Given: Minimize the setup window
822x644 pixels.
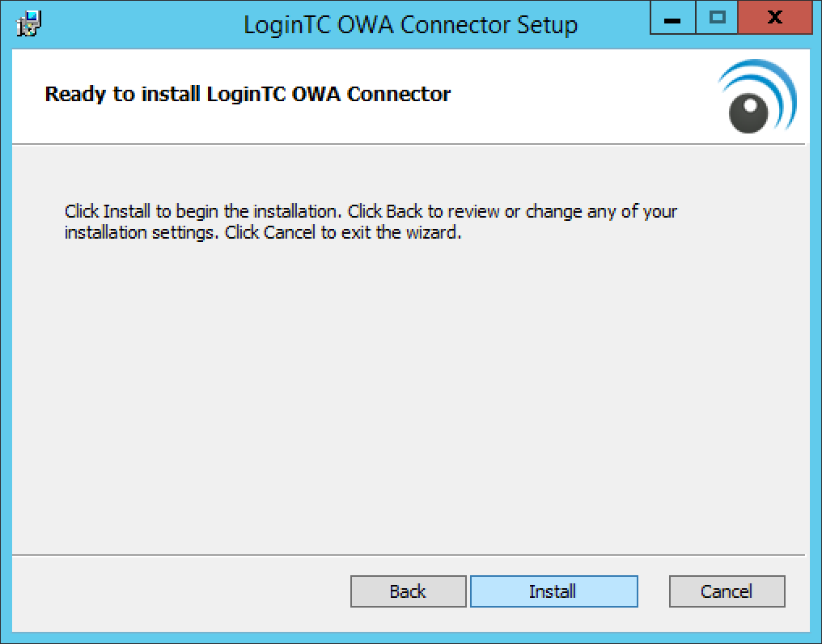Looking at the screenshot, I should click(672, 18).
